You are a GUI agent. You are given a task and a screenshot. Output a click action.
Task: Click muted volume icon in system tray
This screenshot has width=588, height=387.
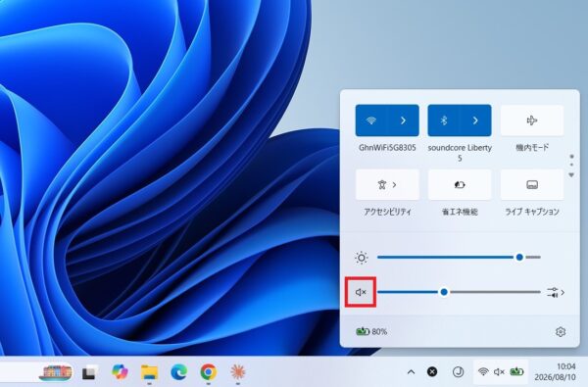pos(499,371)
